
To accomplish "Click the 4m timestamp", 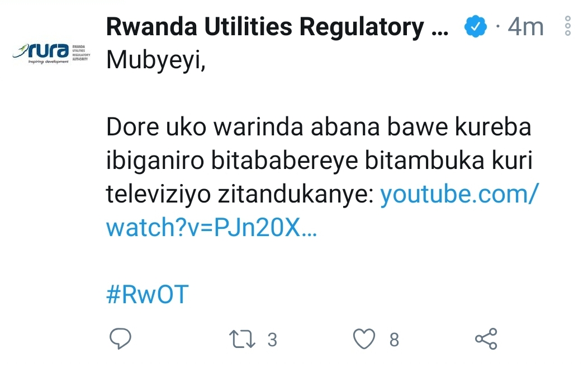I will 525,27.
